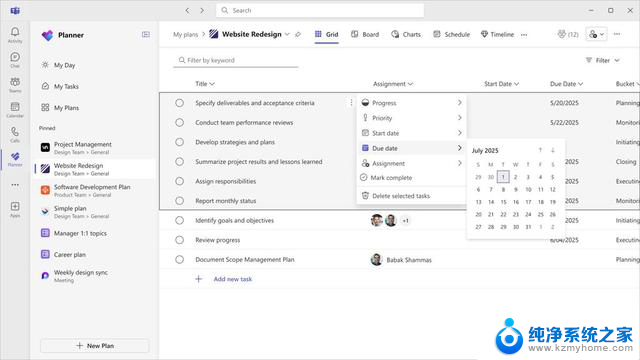Switch to the Board view tab

click(x=365, y=35)
